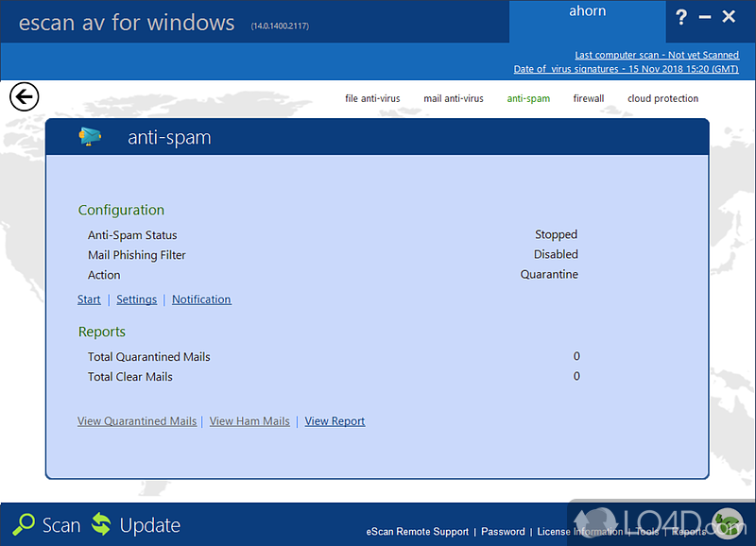Screen dimensions: 756x546
Task: Open the cloud protection tab
Action: point(662,98)
